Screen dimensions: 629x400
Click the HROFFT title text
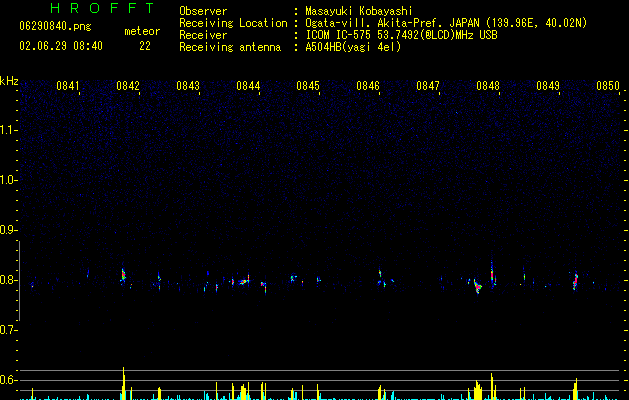coord(102,8)
